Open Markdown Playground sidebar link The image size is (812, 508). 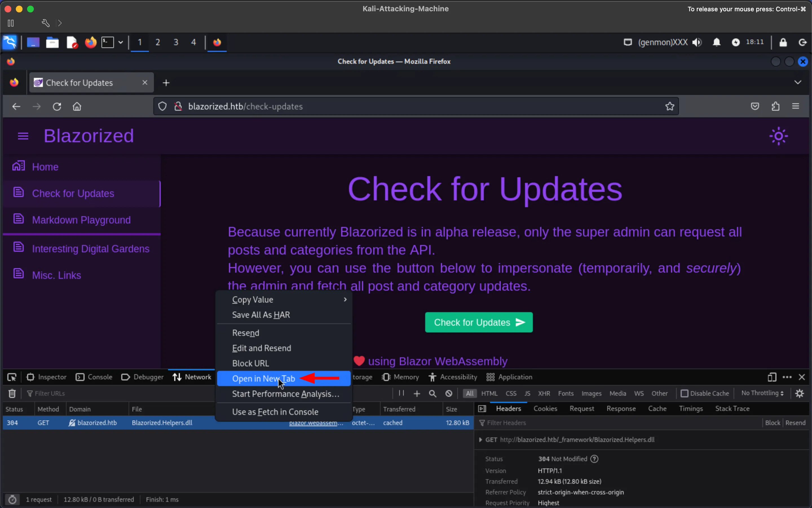[x=81, y=220]
